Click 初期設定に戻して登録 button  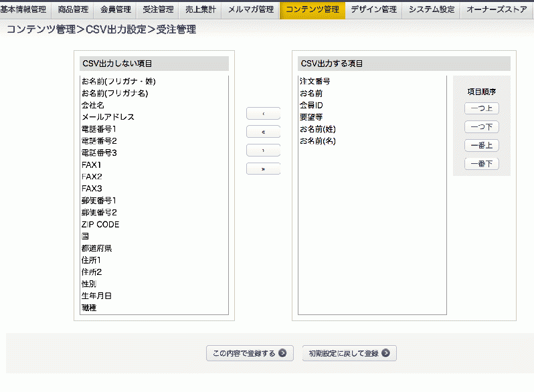349,353
